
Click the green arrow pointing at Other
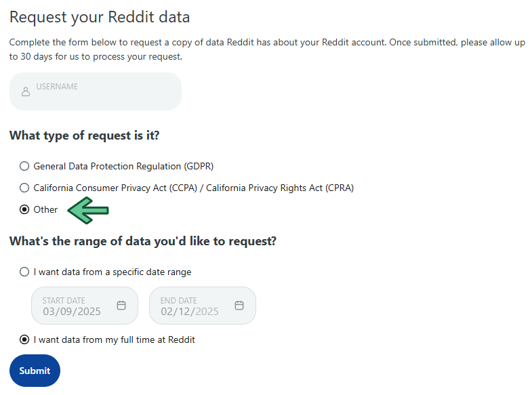pyautogui.click(x=88, y=210)
